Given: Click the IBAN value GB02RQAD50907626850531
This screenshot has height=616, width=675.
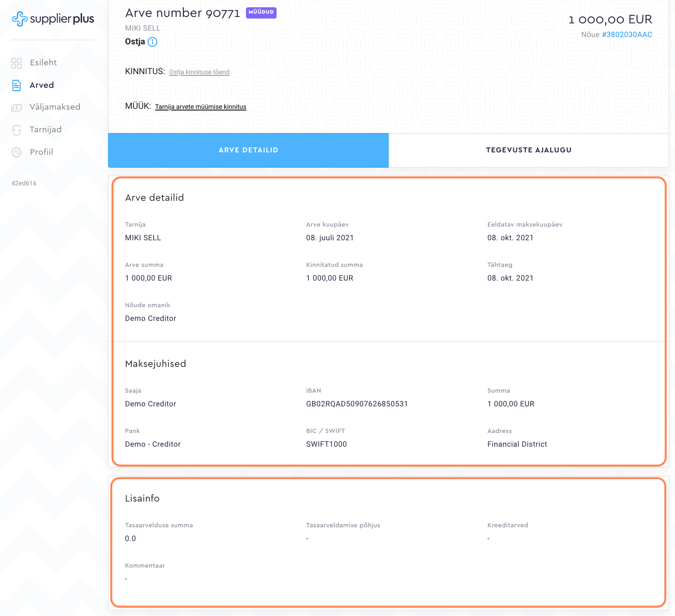Looking at the screenshot, I should coord(356,404).
